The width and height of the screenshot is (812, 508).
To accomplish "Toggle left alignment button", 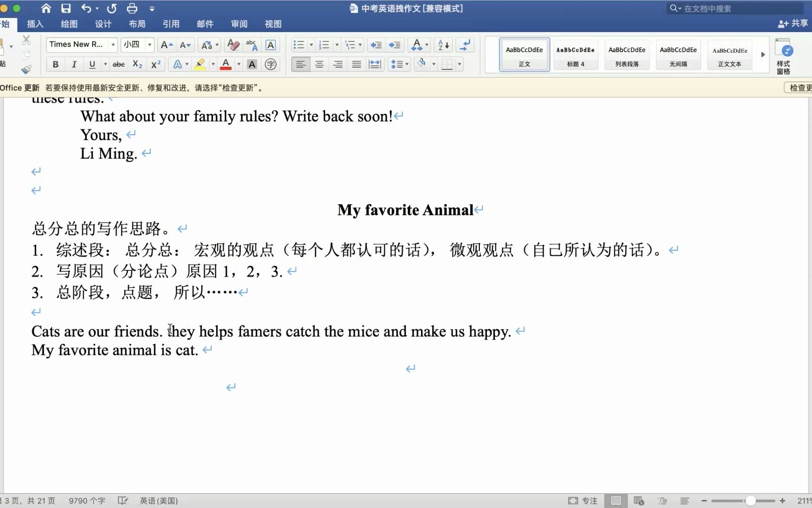I will pos(300,64).
